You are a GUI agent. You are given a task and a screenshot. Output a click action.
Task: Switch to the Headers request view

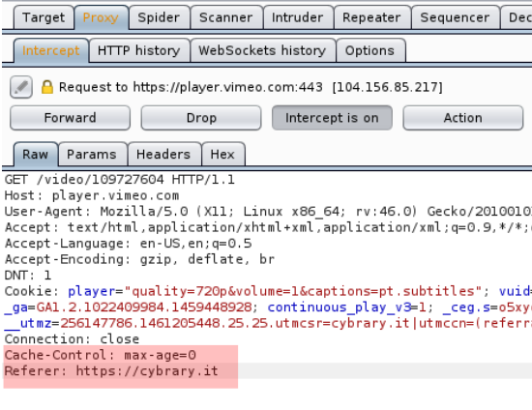[163, 155]
